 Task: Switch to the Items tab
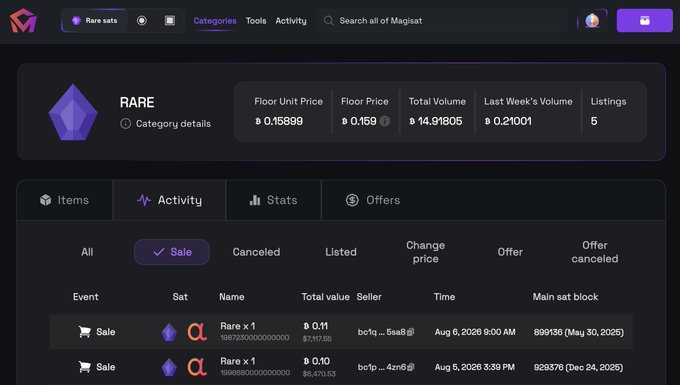pos(65,200)
